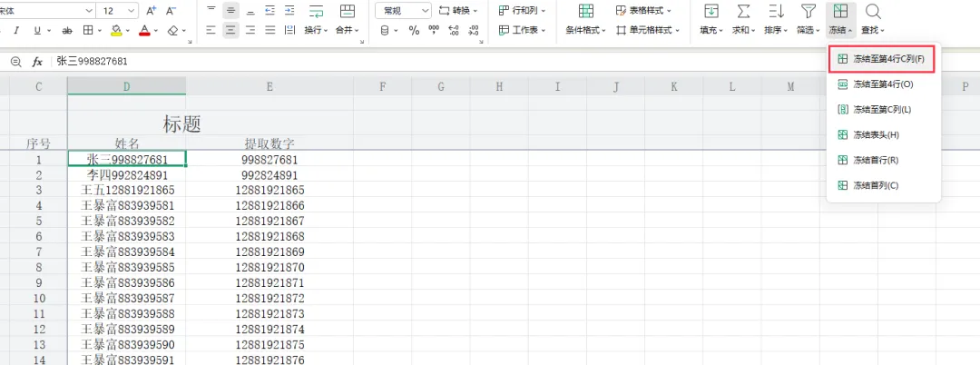The width and height of the screenshot is (980, 365).
Task: Click the 求和 sum icon
Action: pos(743,11)
